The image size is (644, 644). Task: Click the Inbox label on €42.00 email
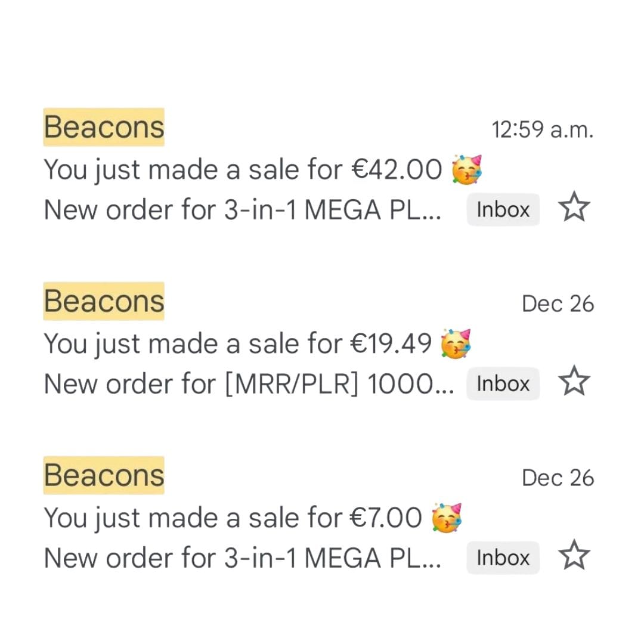point(503,210)
